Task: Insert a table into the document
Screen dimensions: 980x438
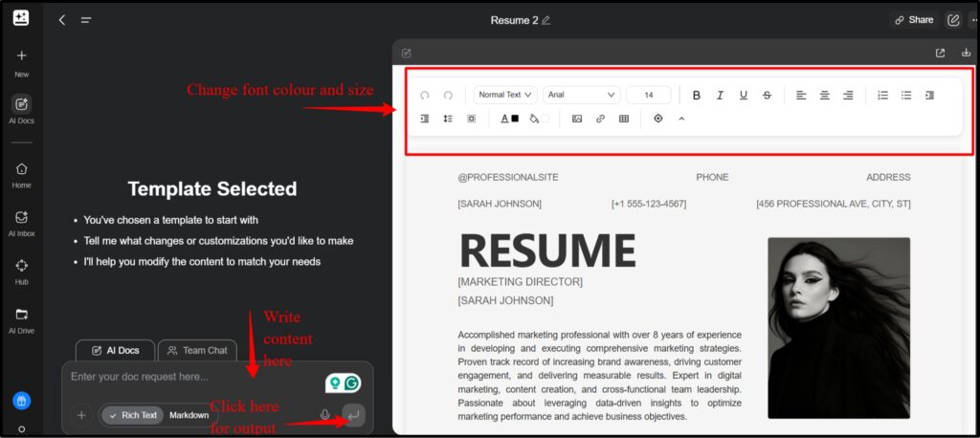Action: (x=624, y=119)
